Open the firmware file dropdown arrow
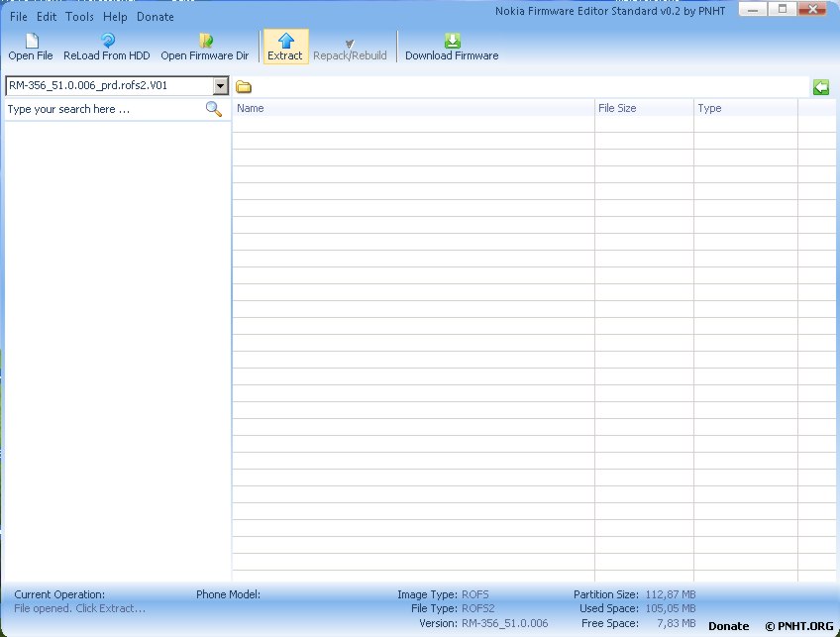Image resolution: width=840 pixels, height=637 pixels. click(x=220, y=86)
